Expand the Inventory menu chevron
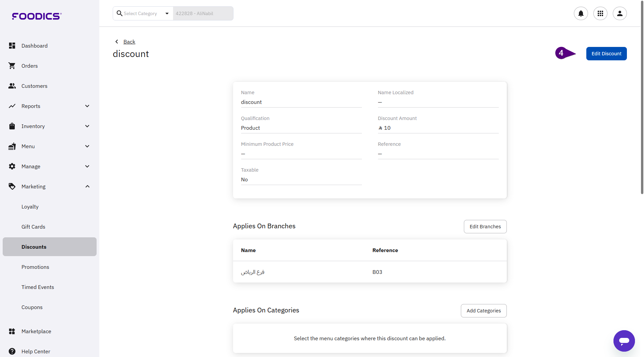The height and width of the screenshot is (357, 644). pyautogui.click(x=87, y=126)
